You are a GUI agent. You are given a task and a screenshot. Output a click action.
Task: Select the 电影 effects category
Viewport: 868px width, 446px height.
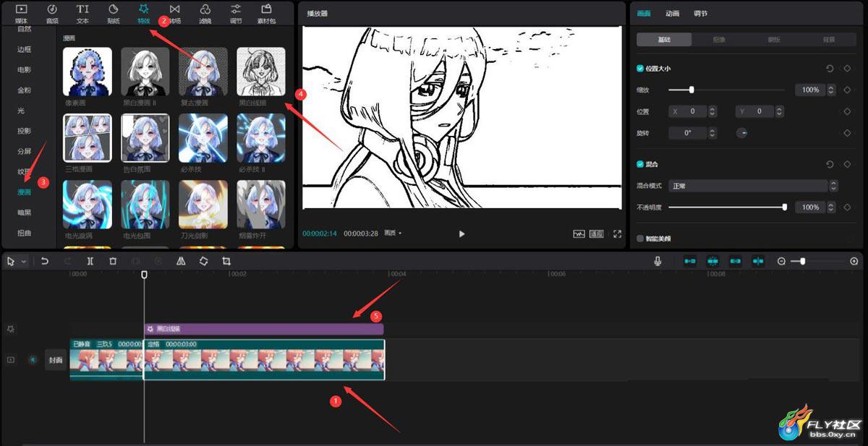click(25, 69)
